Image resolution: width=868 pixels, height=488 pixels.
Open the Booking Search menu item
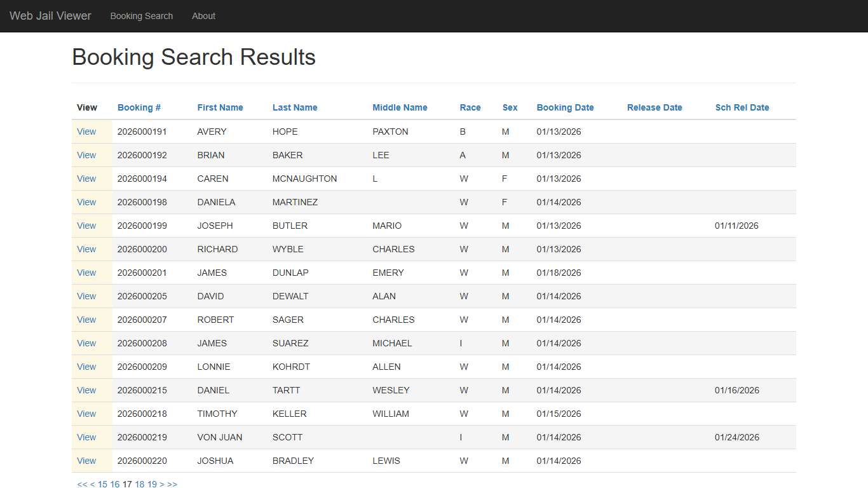(x=141, y=16)
